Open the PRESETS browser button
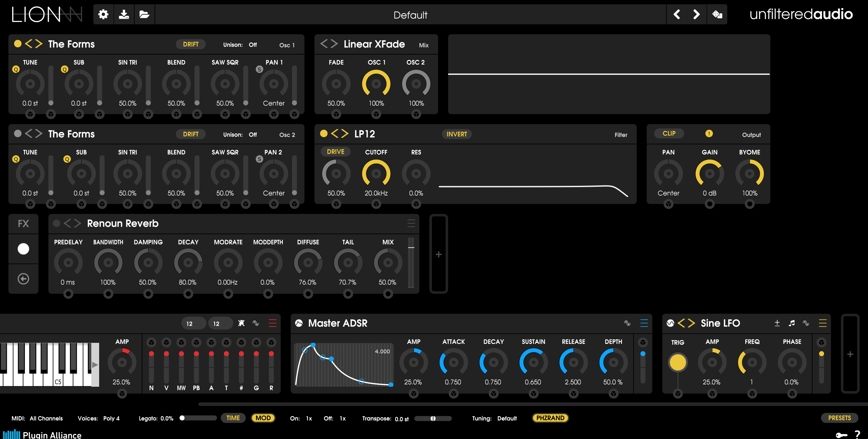This screenshot has width=868, height=439. [839, 418]
